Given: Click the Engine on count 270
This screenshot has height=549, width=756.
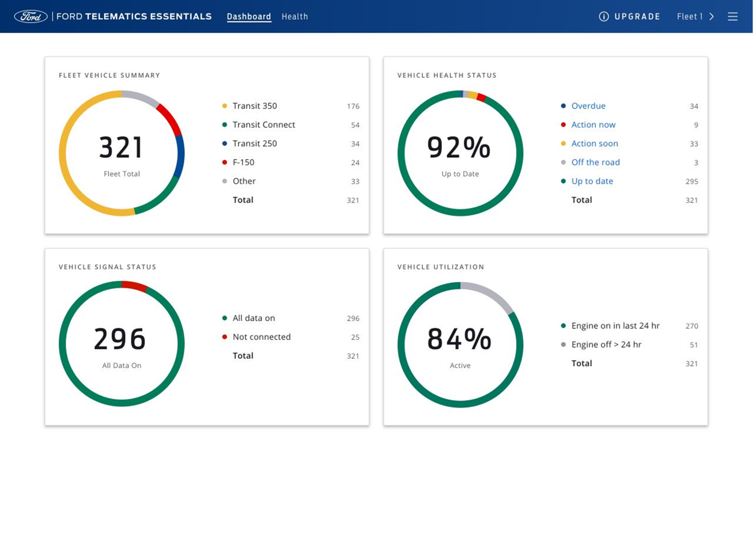Looking at the screenshot, I should [x=691, y=326].
